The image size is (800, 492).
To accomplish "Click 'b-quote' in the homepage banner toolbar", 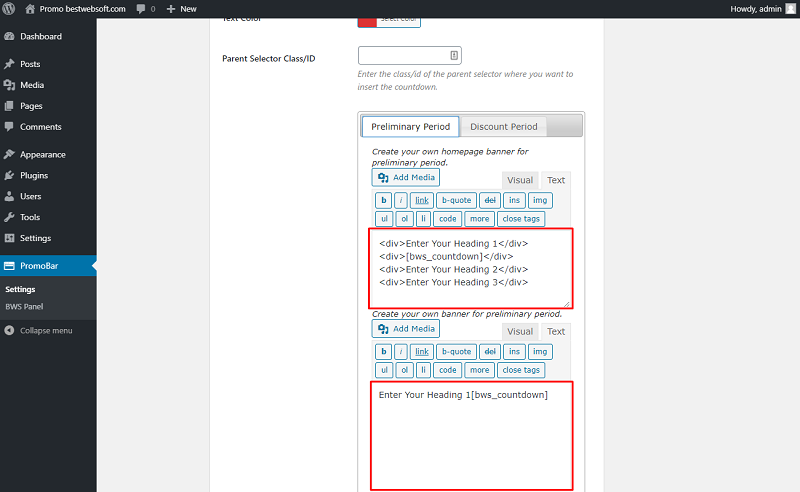I will [457, 200].
